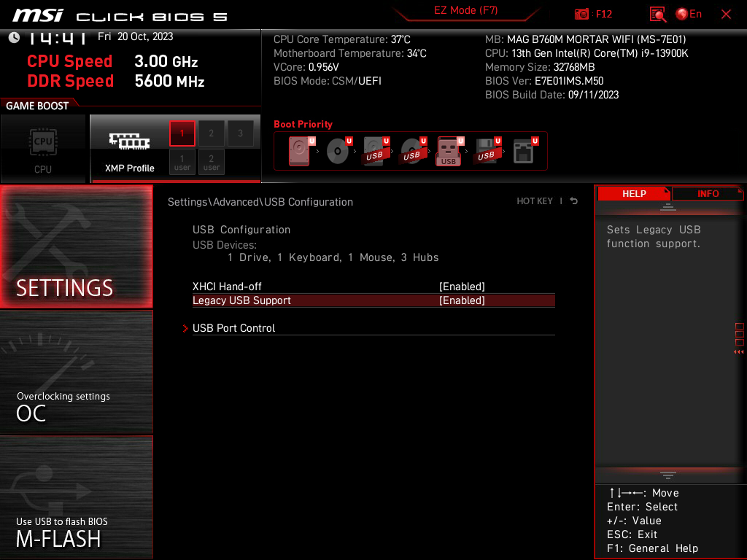747x560 pixels.
Task: Click the XMP Profile memory module icon
Action: 129,141
